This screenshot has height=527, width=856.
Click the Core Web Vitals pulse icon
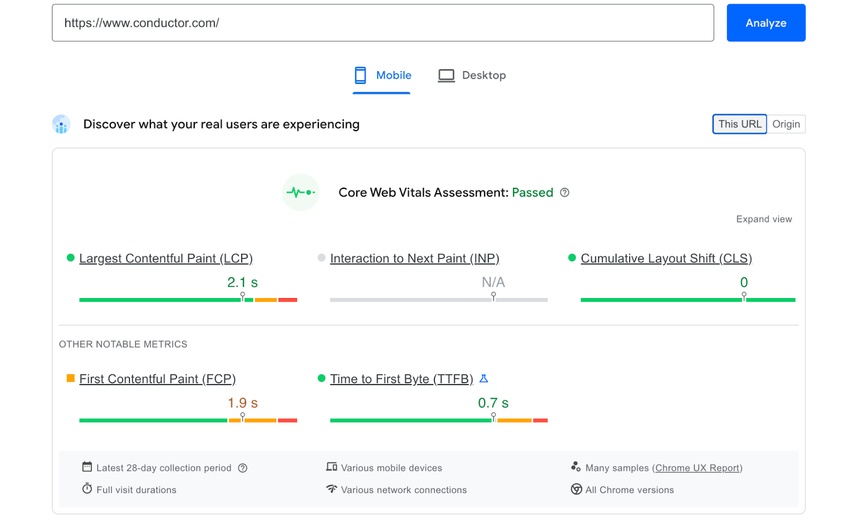300,192
